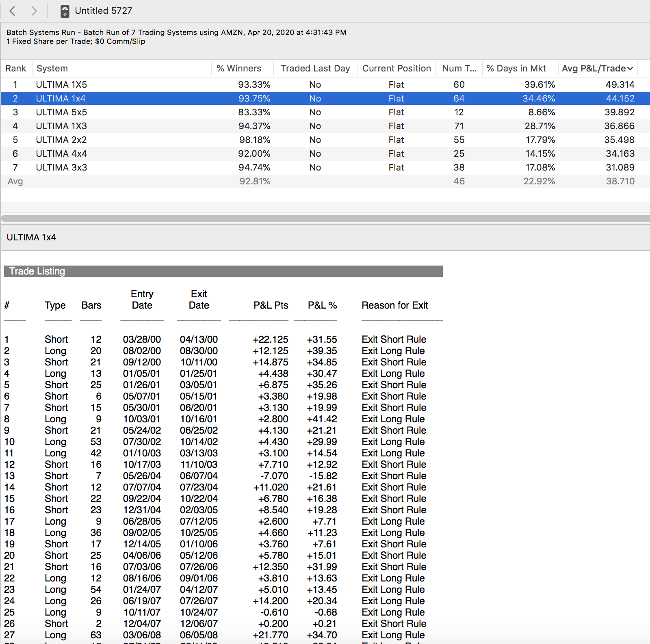Click the forward navigation arrow
This screenshot has width=650, height=644.
pyautogui.click(x=34, y=11)
